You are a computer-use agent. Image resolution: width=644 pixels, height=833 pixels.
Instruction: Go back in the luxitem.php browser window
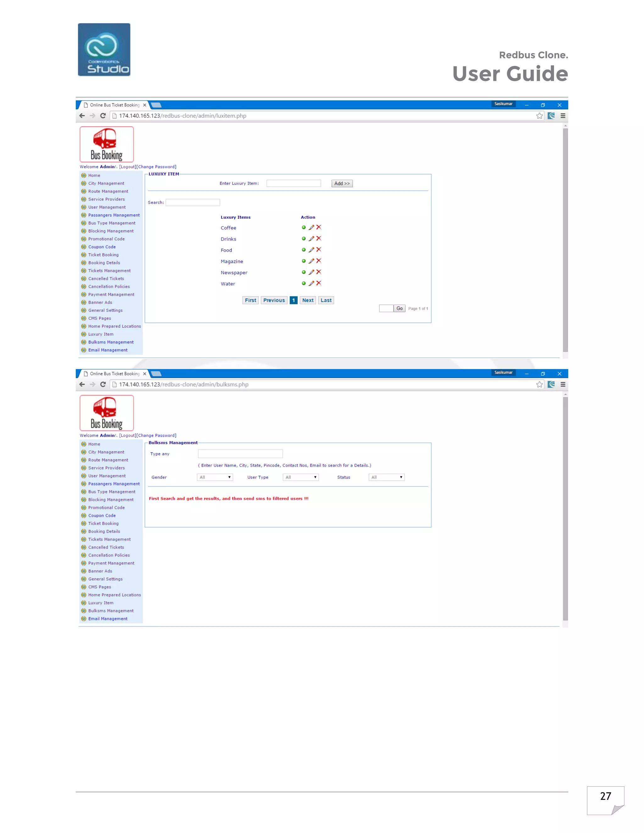[82, 116]
